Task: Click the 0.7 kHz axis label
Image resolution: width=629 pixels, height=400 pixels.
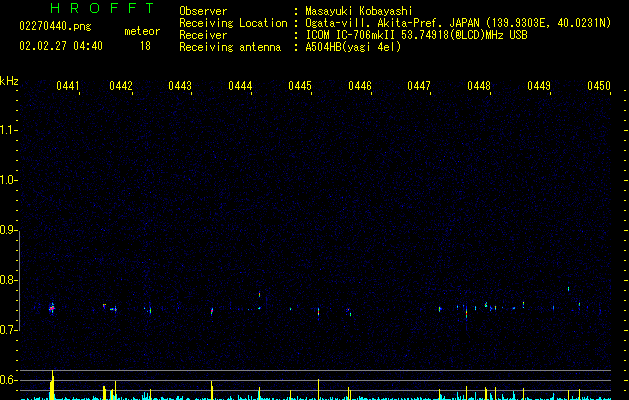Action: pos(8,330)
